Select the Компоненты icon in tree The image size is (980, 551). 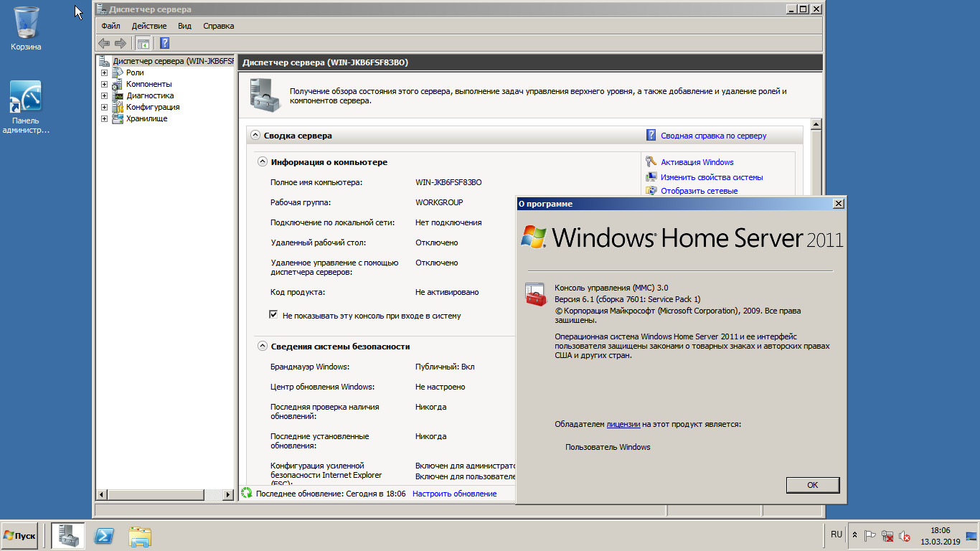(x=118, y=84)
